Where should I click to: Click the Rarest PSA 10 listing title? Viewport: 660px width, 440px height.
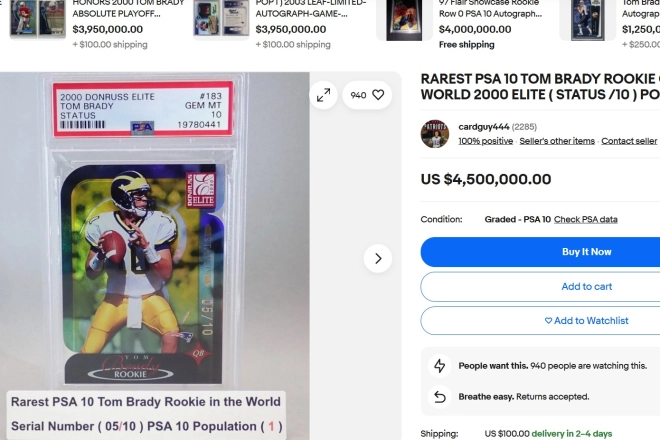click(540, 87)
